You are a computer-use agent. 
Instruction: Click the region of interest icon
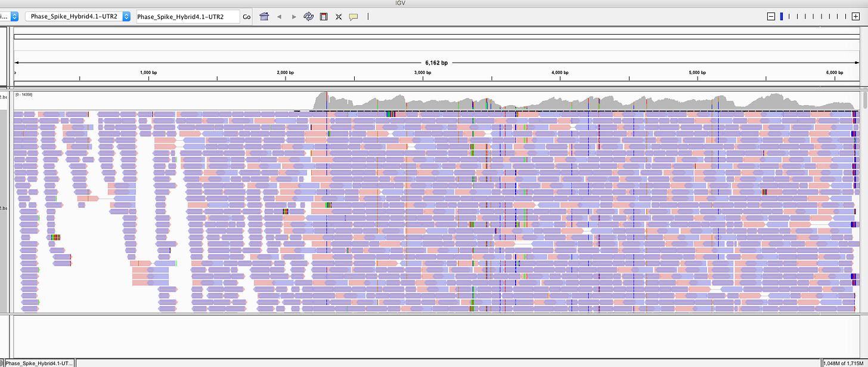click(324, 17)
